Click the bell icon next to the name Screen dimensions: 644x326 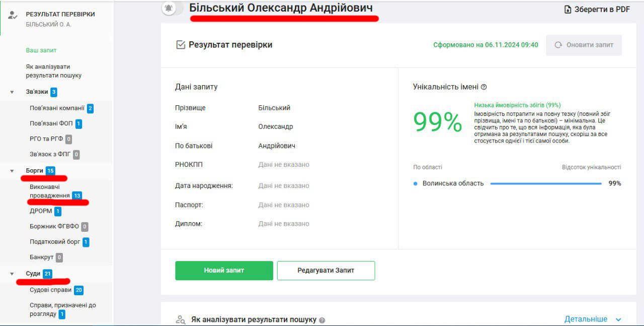point(169,8)
